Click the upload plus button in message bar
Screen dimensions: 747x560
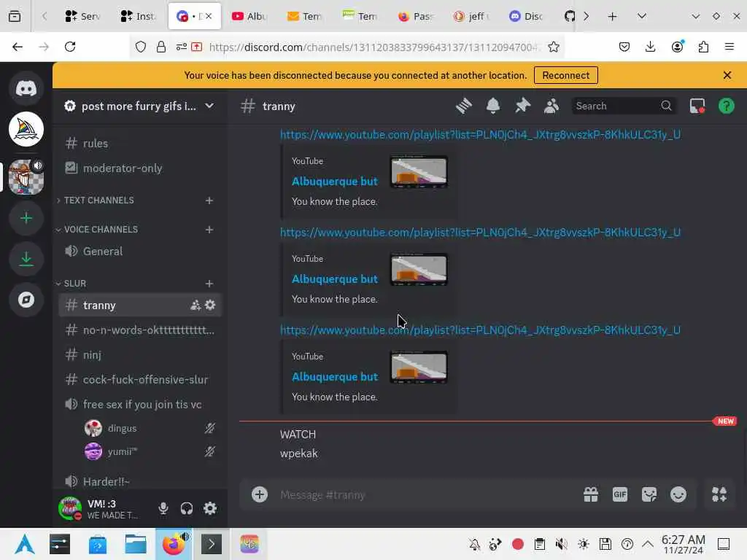[x=260, y=494]
